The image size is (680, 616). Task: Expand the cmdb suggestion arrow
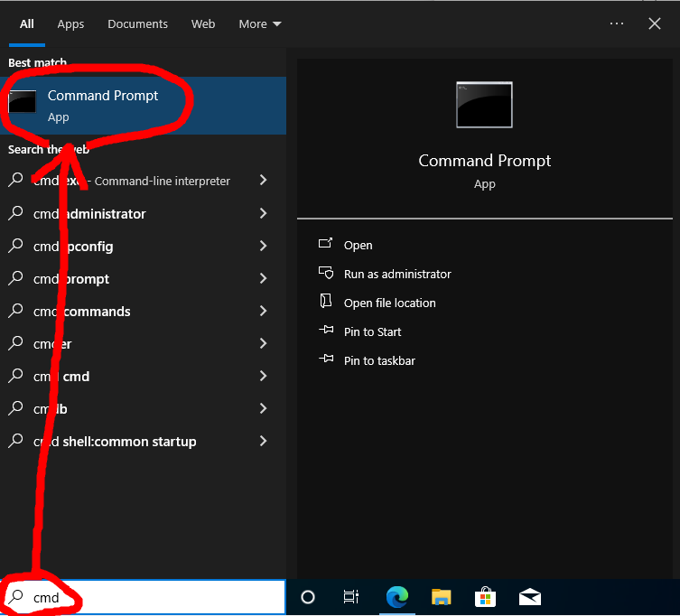[x=263, y=408]
